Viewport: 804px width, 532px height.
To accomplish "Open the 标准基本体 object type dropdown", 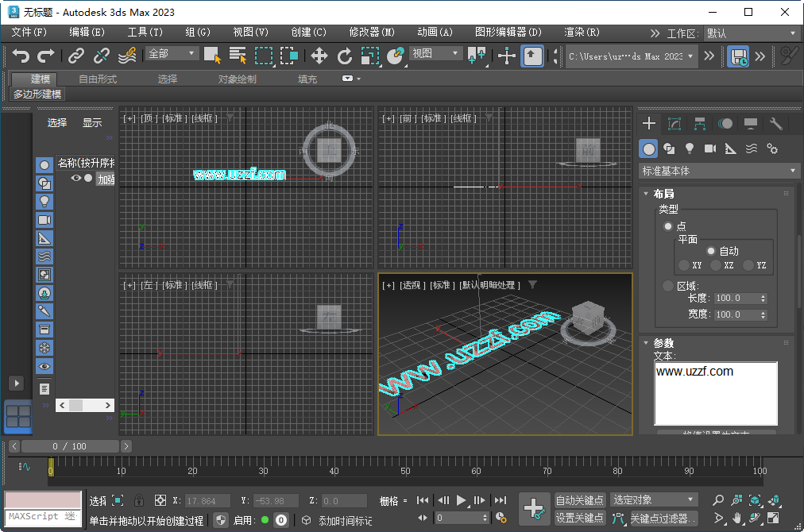I will pos(719,171).
